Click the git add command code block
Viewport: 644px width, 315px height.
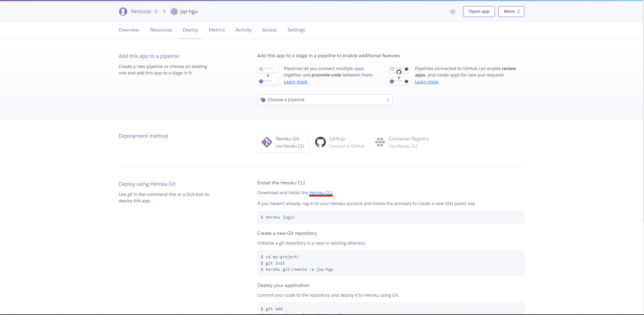[x=390, y=309]
